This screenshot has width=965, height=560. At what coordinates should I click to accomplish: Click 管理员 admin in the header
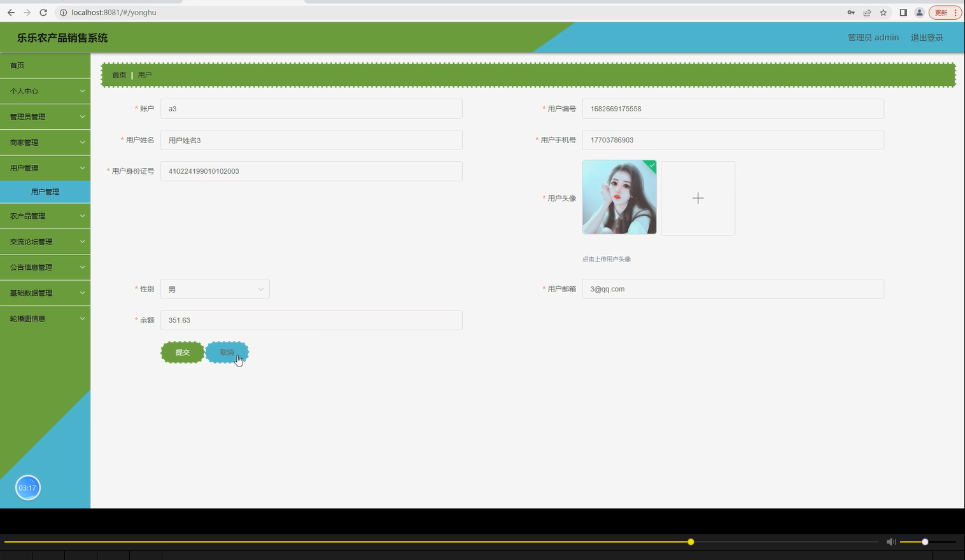pyautogui.click(x=873, y=38)
